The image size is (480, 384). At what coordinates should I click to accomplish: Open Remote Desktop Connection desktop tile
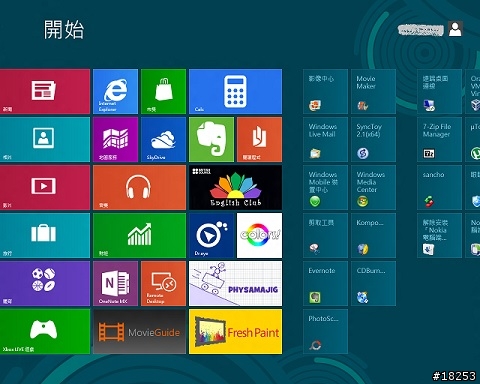click(x=439, y=91)
